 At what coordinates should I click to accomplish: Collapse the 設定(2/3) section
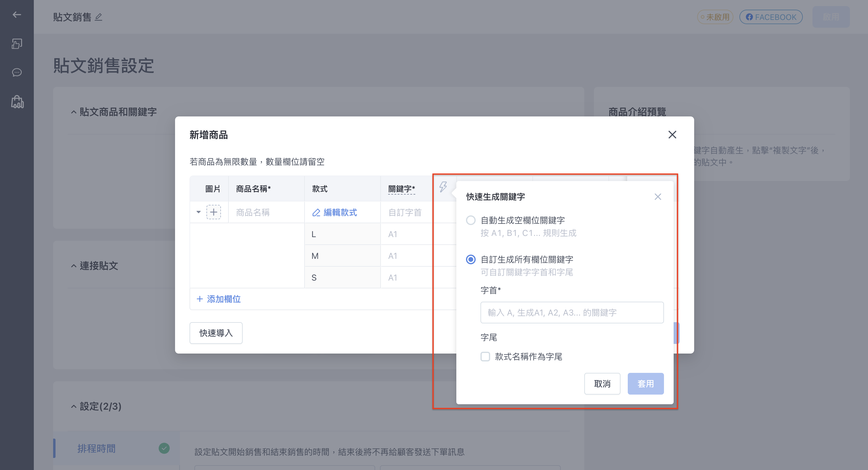coord(74,406)
